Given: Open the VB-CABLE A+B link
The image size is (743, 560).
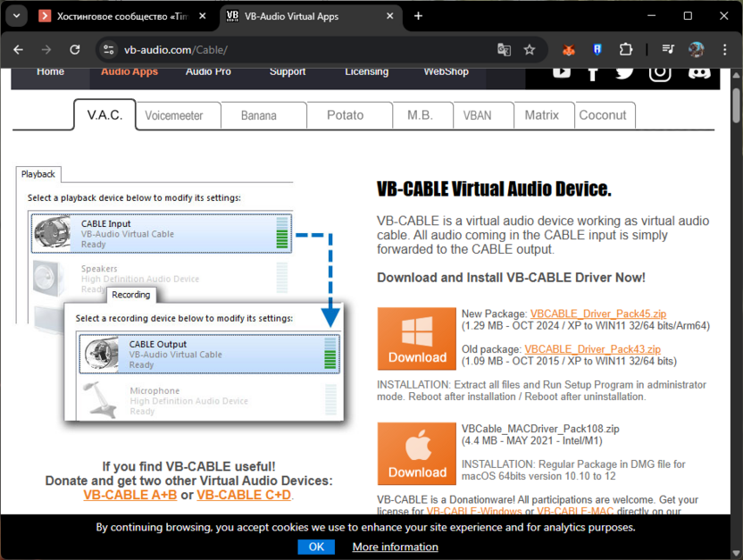Looking at the screenshot, I should pyautogui.click(x=129, y=495).
